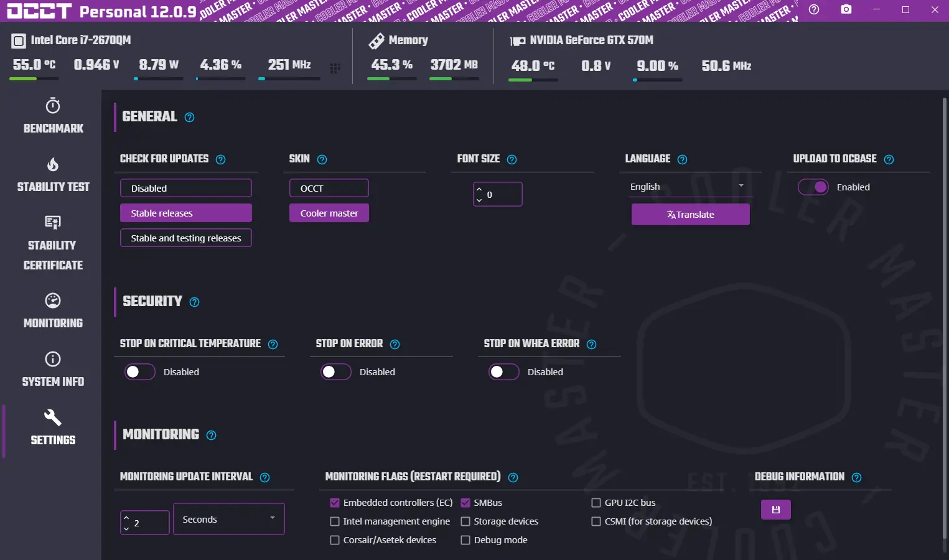Screen dimensions: 949x560
Task: Enable Stop On Critical Temperature toggle
Action: click(140, 372)
